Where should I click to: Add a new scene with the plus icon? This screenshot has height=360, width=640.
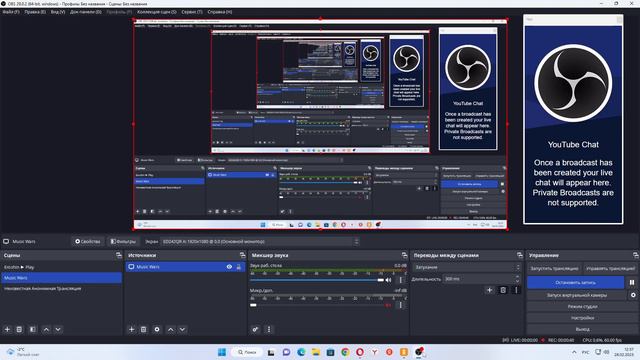[x=7, y=329]
